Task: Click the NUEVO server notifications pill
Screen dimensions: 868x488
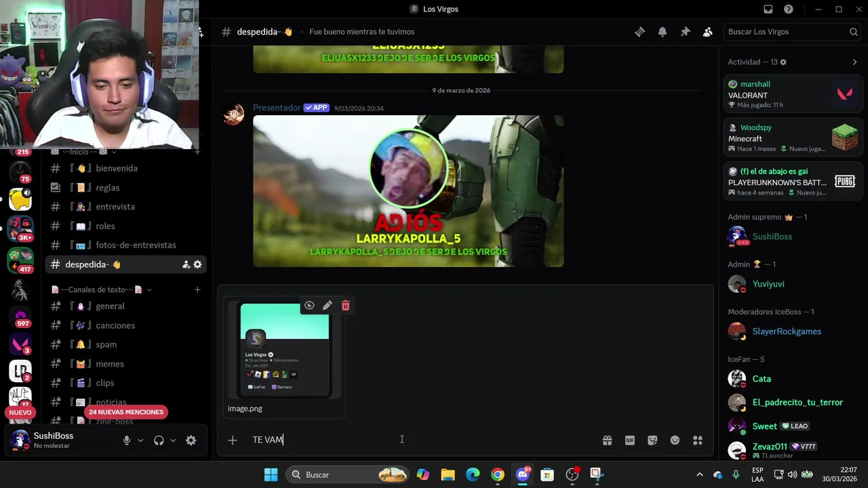Action: tap(20, 412)
